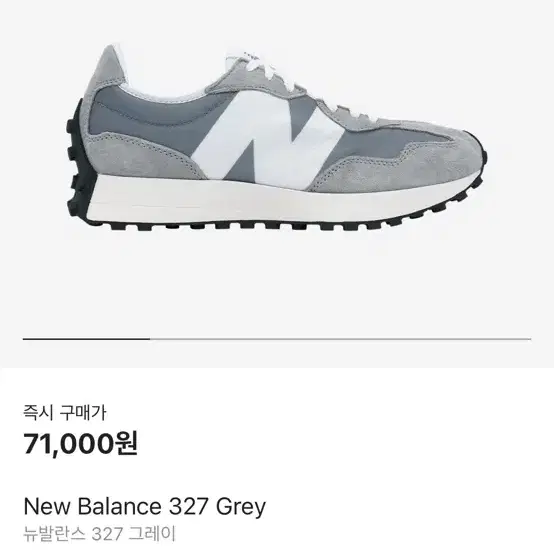
Task: Click the 즉시 구매가 label
Action: (65, 413)
